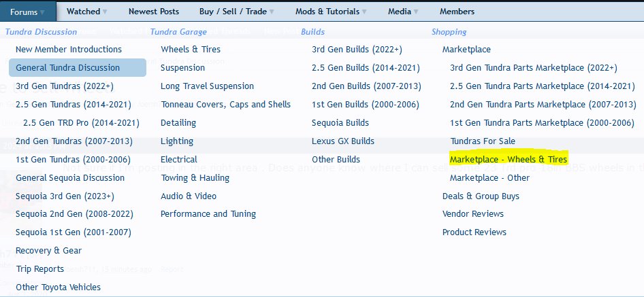Expand the Buy / Sell / Trade arrow
Viewport: 644px width, 297px height.
tap(272, 12)
